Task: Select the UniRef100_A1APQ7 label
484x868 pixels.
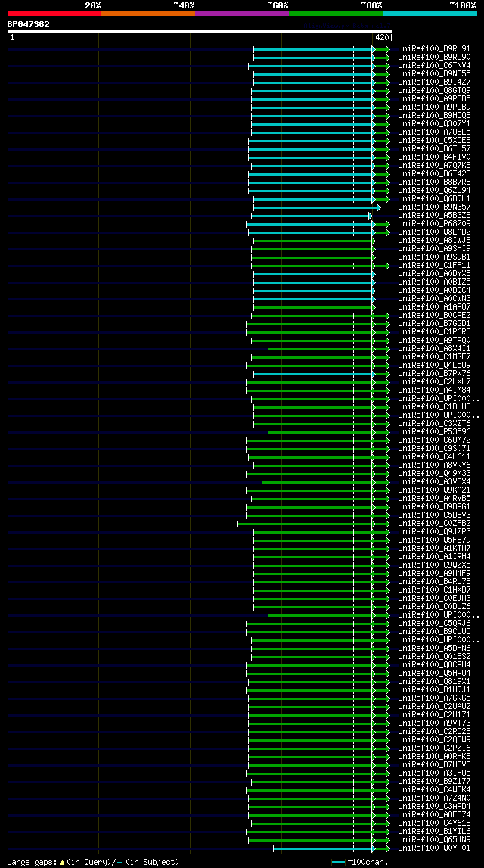Action: coord(434,306)
